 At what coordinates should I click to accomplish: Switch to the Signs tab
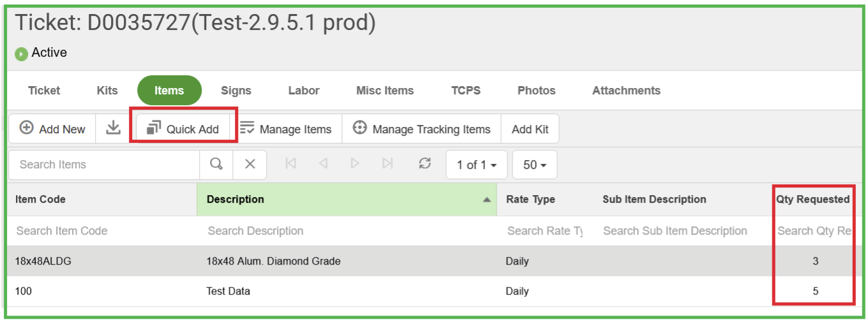[236, 91]
